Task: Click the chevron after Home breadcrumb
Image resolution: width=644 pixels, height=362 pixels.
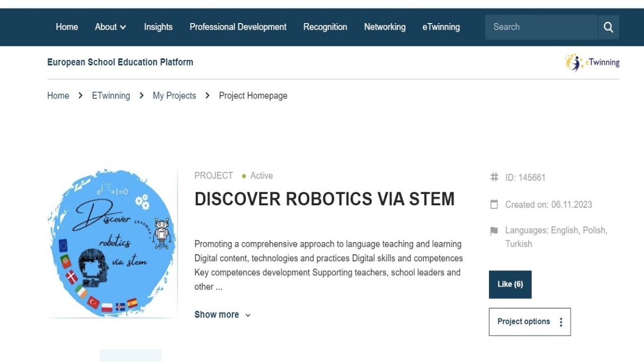Action: click(81, 96)
